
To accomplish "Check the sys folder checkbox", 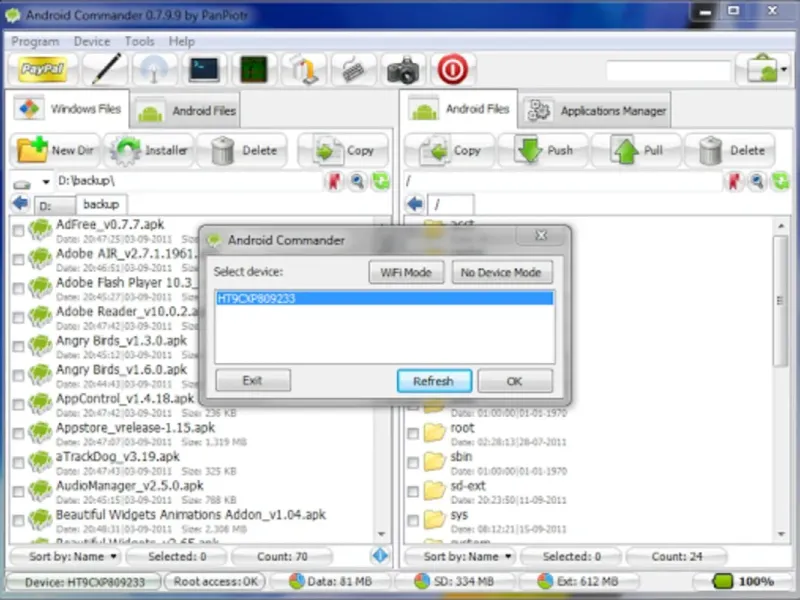I will coord(413,521).
